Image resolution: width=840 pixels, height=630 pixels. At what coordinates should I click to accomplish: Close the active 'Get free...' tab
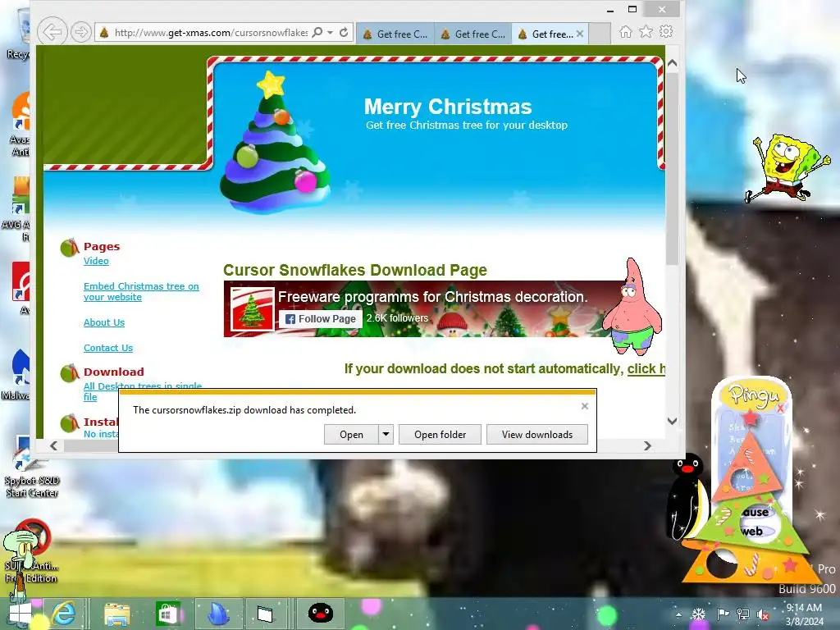pos(580,34)
